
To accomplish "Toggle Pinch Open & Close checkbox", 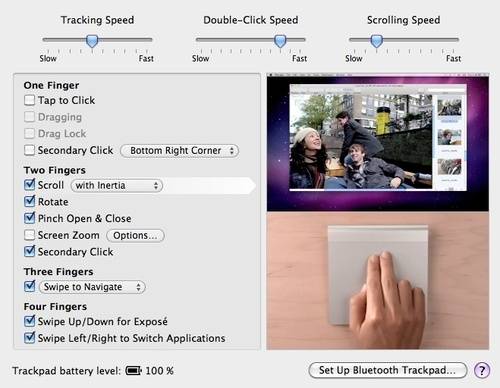I will 29,218.
